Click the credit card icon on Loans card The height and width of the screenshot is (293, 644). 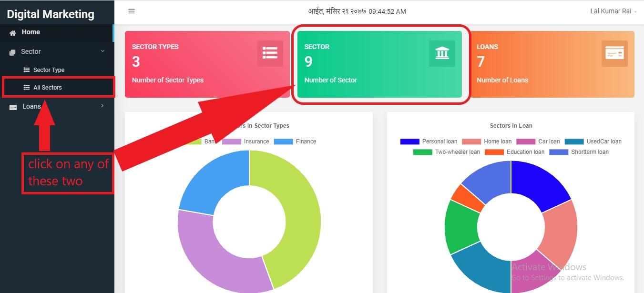[614, 53]
